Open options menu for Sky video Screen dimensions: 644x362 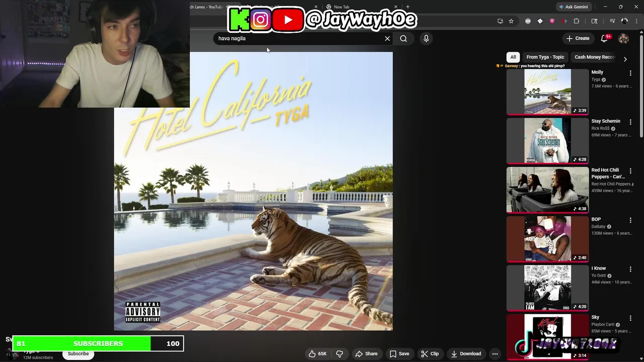coord(630,318)
